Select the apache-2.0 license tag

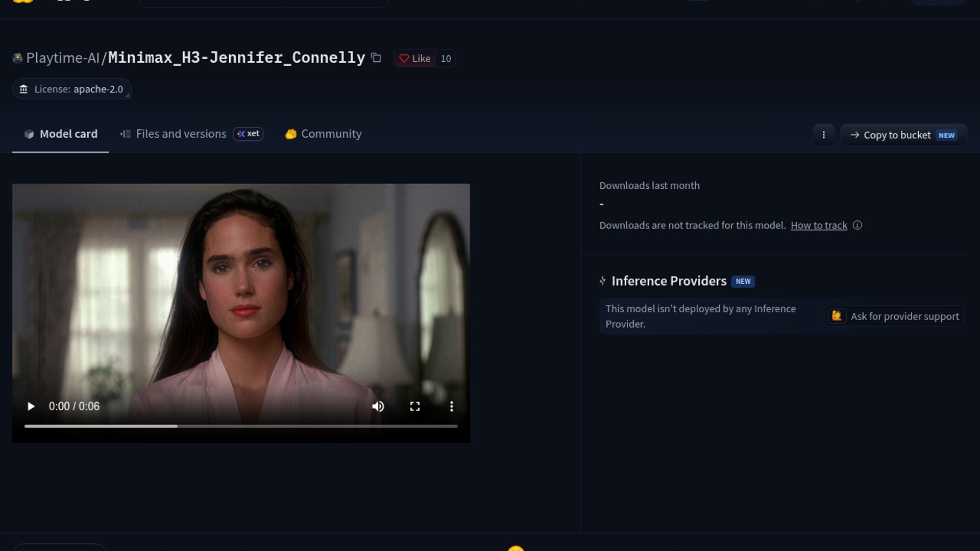coord(72,89)
